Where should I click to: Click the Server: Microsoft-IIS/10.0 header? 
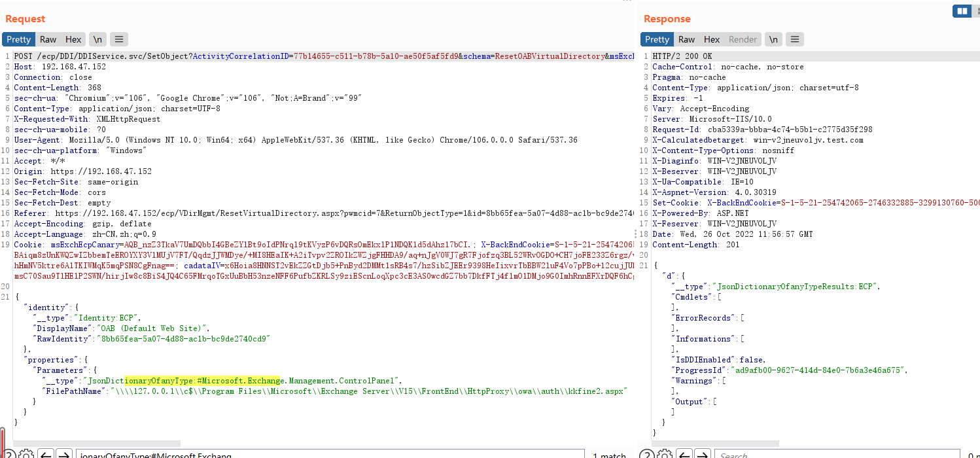point(712,119)
